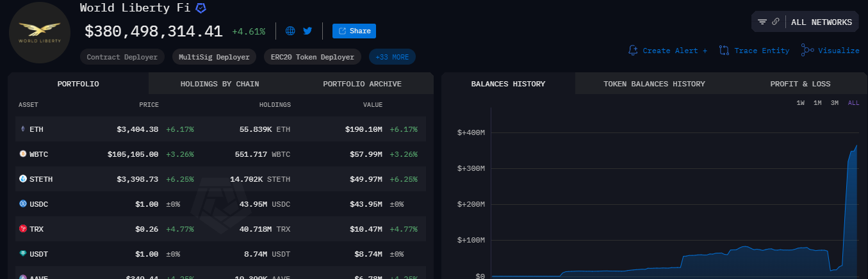
Task: Click the ETH token icon
Action: pyautogui.click(x=23, y=129)
